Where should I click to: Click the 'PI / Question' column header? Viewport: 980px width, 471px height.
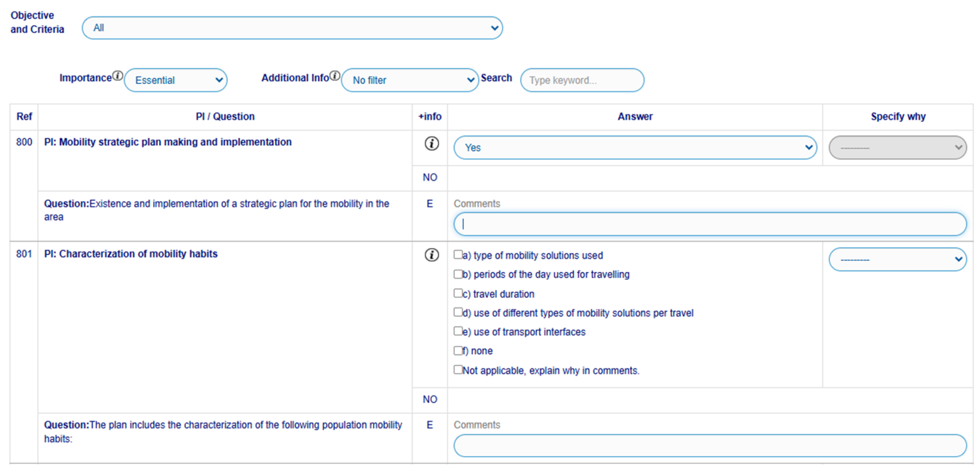click(225, 116)
